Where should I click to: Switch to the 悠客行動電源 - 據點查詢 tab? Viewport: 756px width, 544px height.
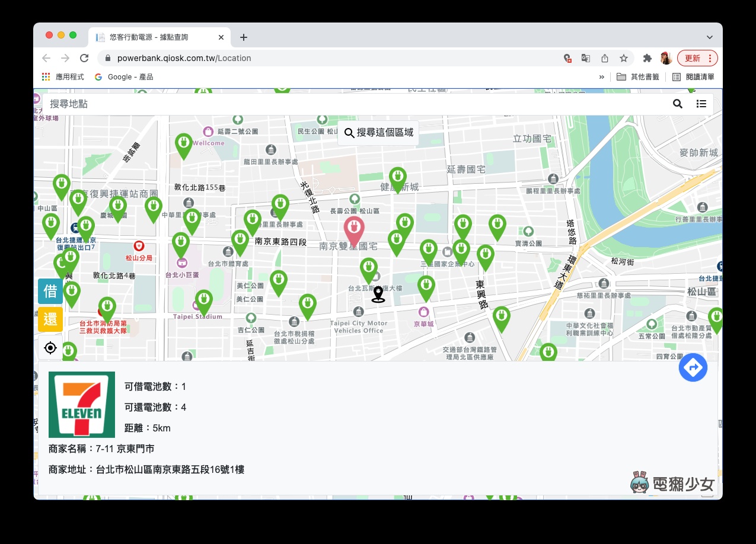pos(159,37)
